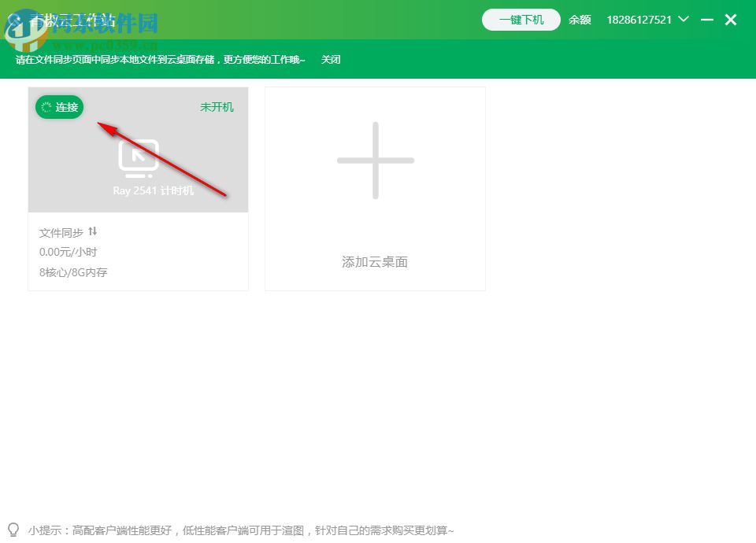Click the file sync reminder banner text
756x543 pixels.
161,59
